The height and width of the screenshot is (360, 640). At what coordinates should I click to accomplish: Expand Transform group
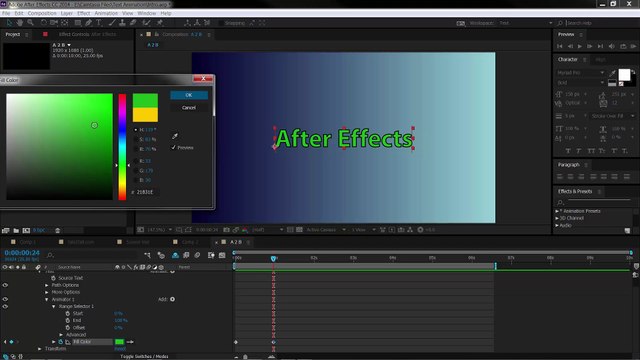point(40,349)
